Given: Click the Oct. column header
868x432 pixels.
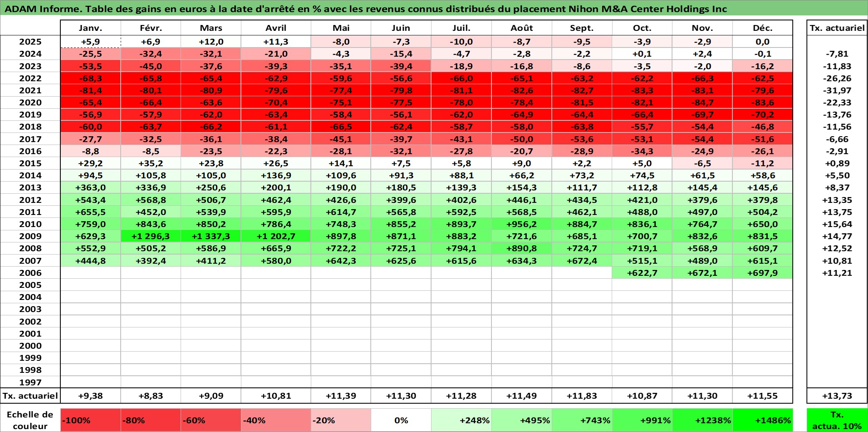Looking at the screenshot, I should pos(642,28).
